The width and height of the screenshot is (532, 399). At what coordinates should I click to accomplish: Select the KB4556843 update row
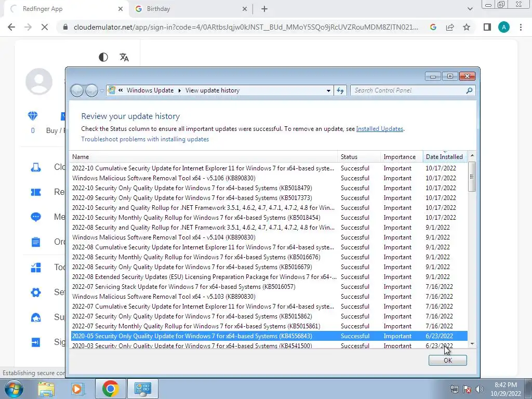click(269, 336)
